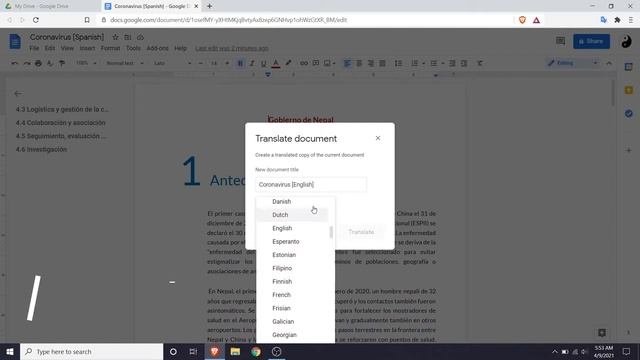
Task: Click the Print icon in toolbar
Action: [x=38, y=63]
